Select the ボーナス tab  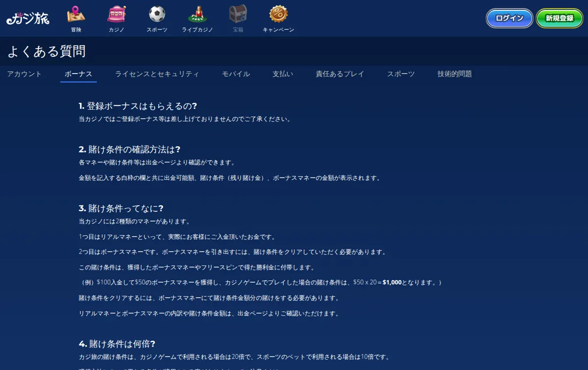tap(78, 74)
